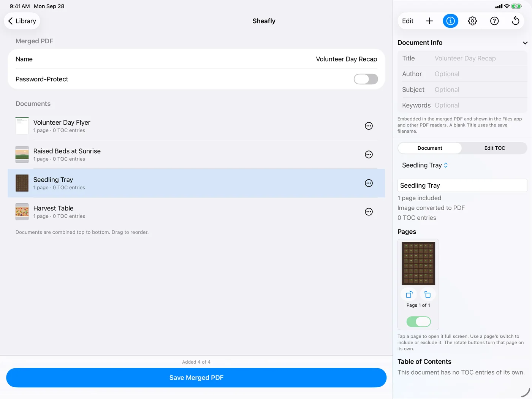Viewport: 532px width, 399px height.
Task: Select the Raised Beds at Sunrise document row
Action: click(x=196, y=154)
